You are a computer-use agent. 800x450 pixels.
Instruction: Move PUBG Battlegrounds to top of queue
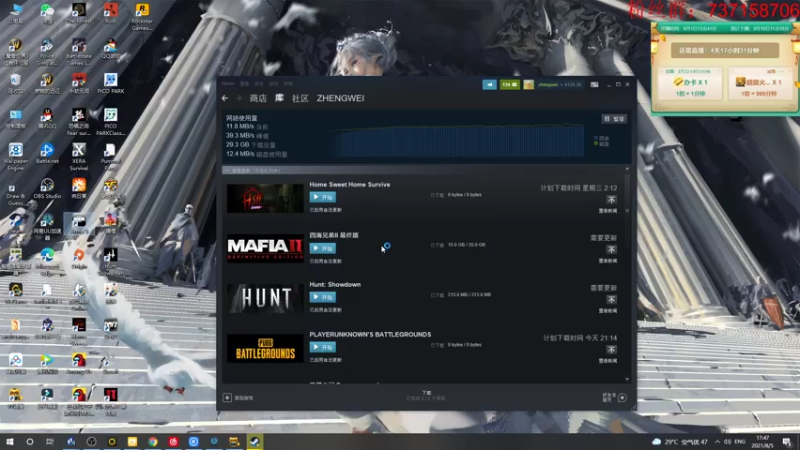[x=611, y=349]
